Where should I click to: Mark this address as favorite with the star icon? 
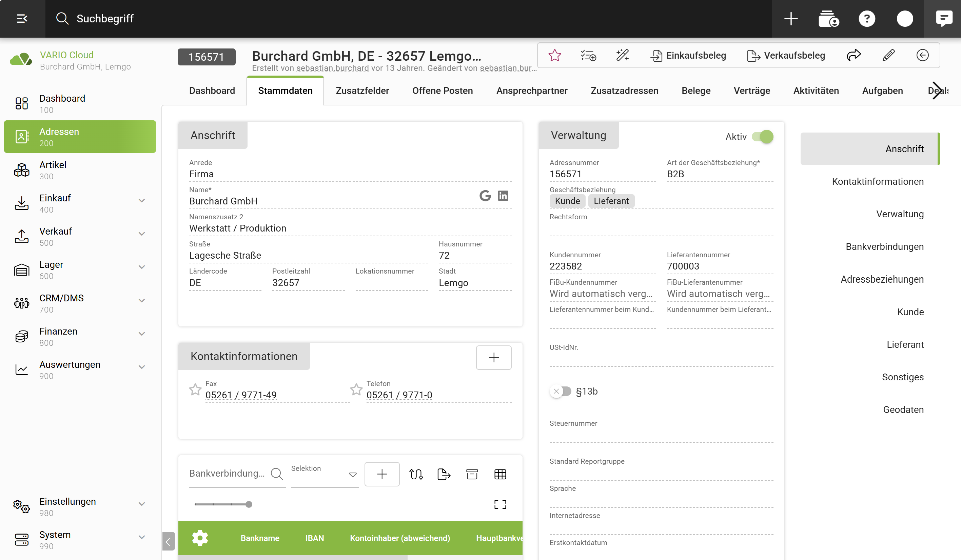tap(554, 55)
